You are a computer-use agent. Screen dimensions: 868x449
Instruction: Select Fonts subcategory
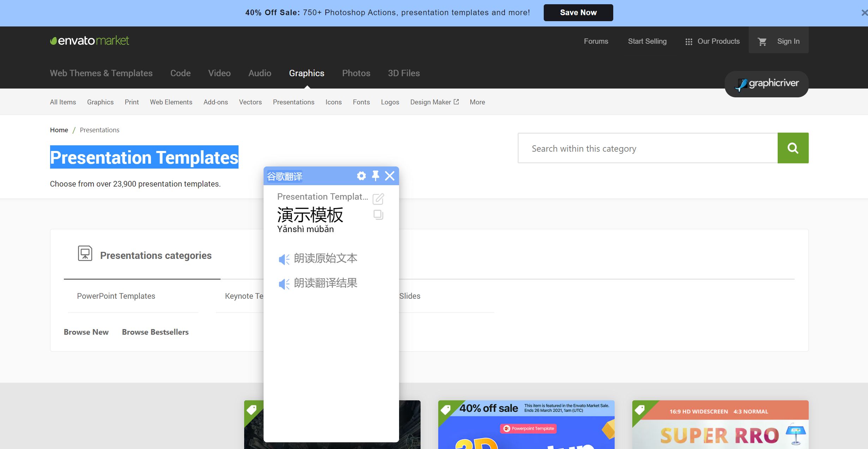point(361,102)
